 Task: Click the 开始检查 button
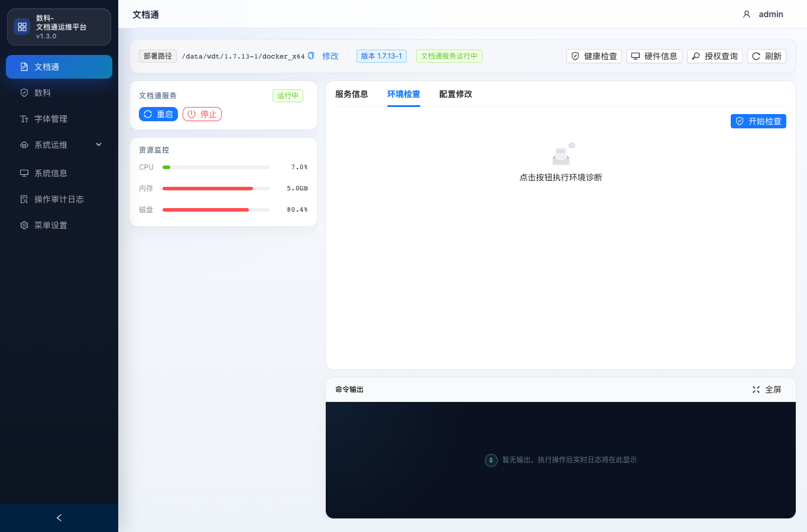click(759, 121)
